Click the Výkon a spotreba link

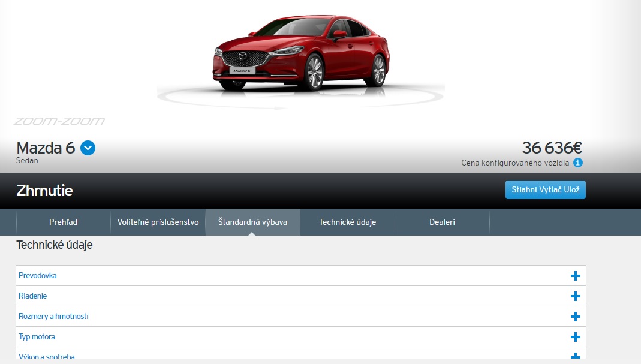click(47, 356)
